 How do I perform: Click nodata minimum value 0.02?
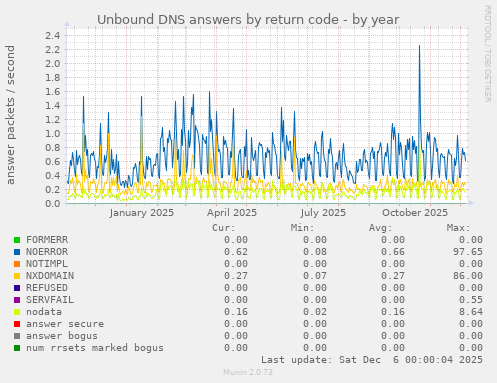(315, 312)
